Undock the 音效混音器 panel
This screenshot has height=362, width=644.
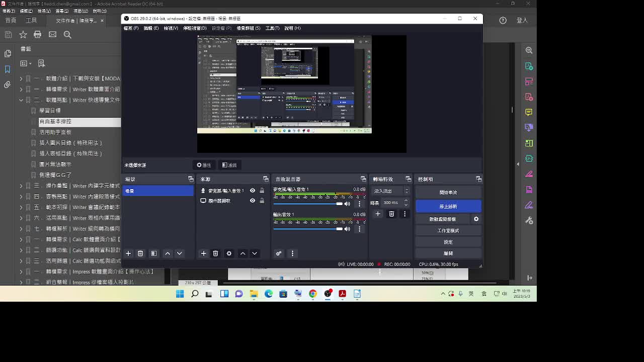(363, 179)
